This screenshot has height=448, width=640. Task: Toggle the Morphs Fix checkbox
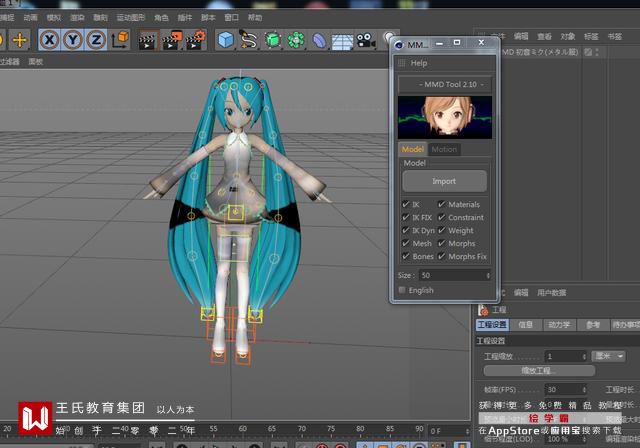coord(441,256)
